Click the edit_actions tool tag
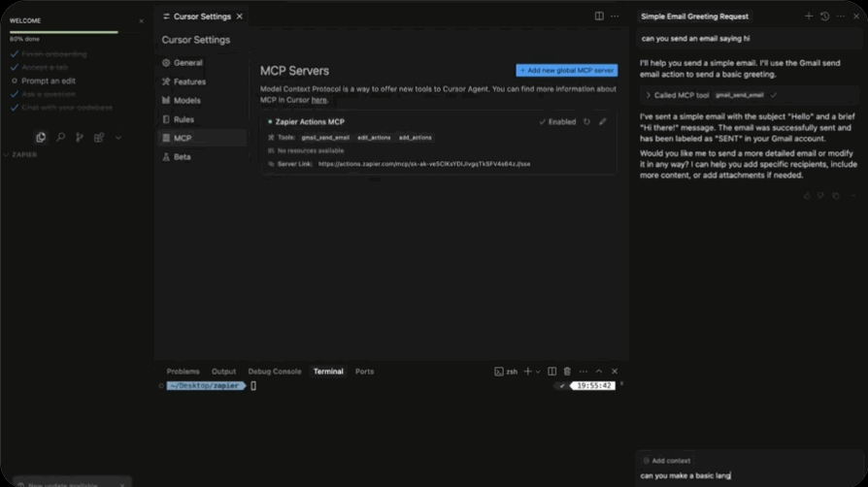 374,138
